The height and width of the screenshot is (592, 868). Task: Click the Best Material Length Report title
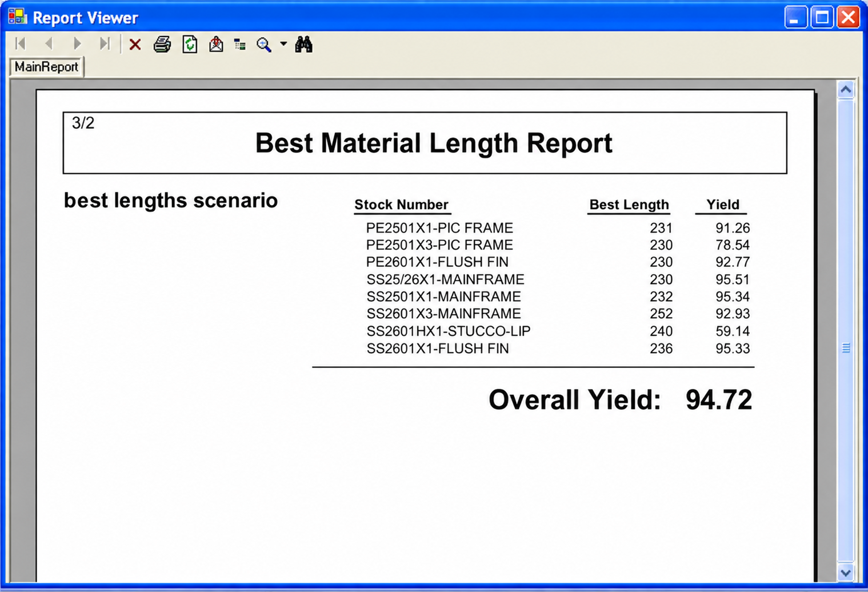point(434,143)
